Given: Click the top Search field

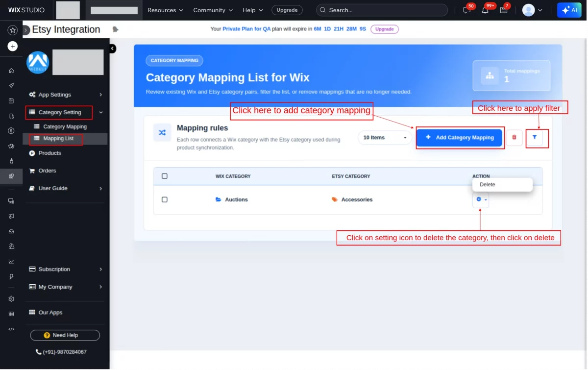Looking at the screenshot, I should pyautogui.click(x=382, y=10).
